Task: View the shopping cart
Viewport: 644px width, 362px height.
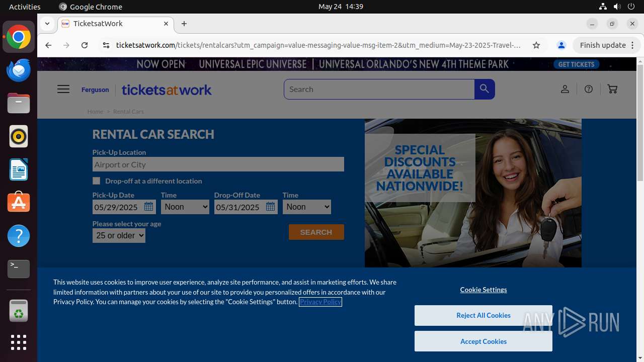Action: click(612, 89)
